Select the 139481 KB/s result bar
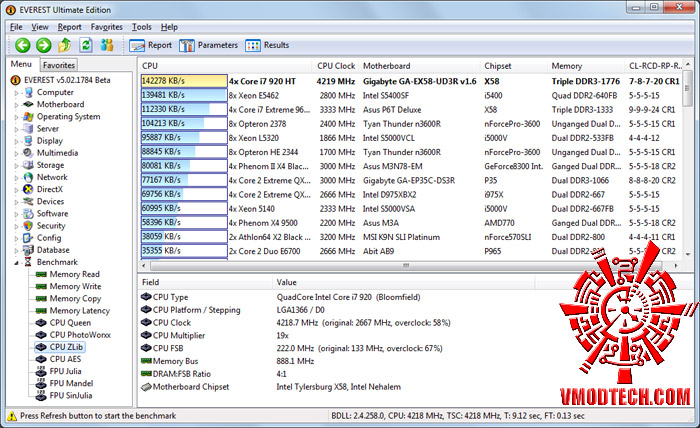 (x=184, y=95)
